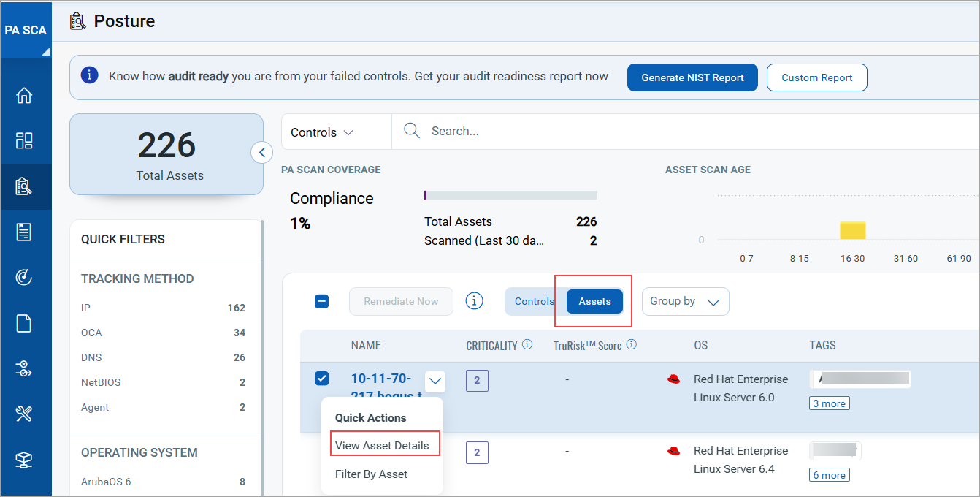The width and height of the screenshot is (980, 497).
Task: Open the scan radar icon in sidebar
Action: 24,277
